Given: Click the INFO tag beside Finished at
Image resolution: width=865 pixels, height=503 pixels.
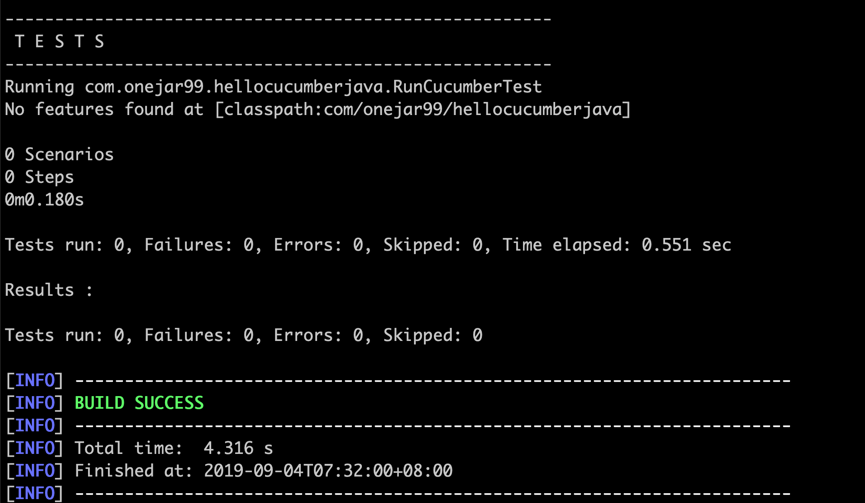Looking at the screenshot, I should pyautogui.click(x=34, y=471).
